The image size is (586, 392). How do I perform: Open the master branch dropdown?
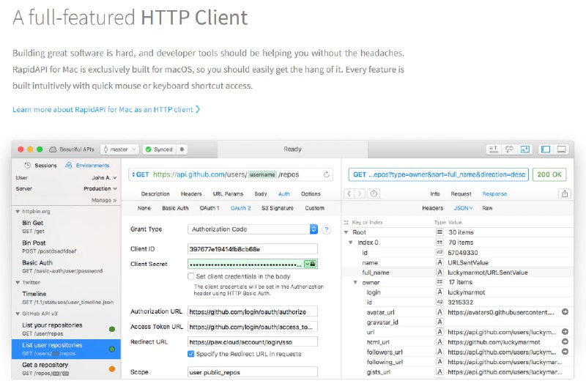pos(119,149)
